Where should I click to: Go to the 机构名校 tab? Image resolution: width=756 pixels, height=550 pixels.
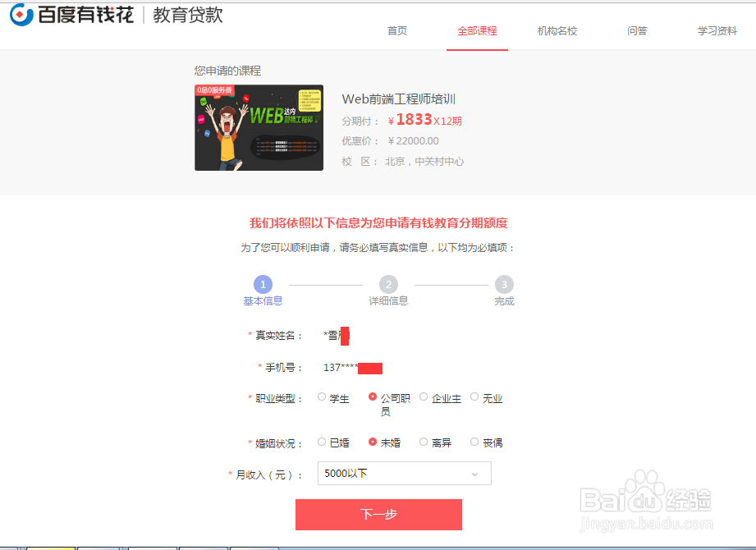pos(557,31)
